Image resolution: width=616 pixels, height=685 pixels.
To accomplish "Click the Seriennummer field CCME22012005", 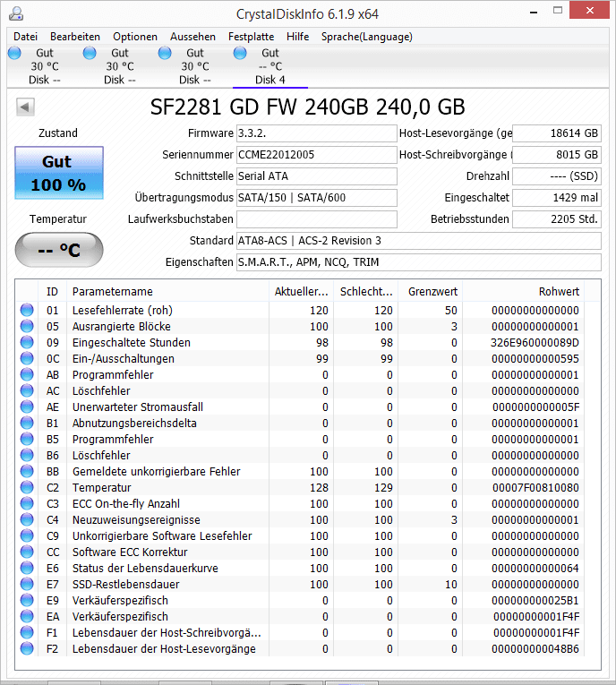I will click(x=317, y=155).
